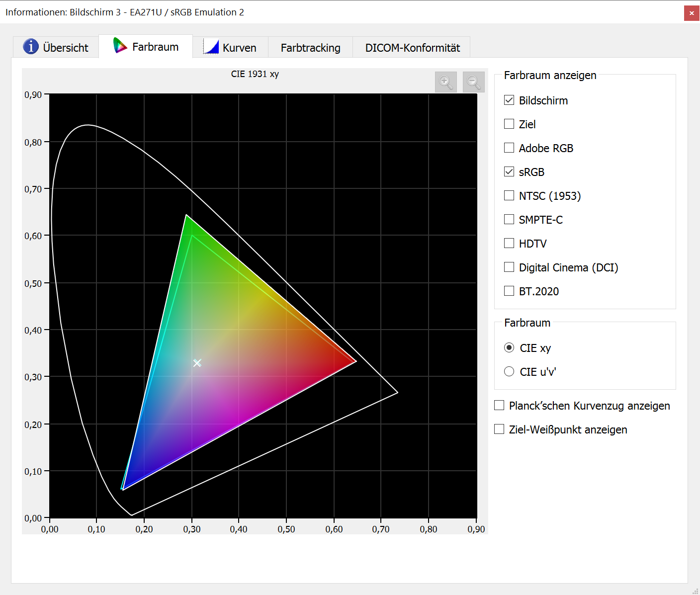The width and height of the screenshot is (700, 595).
Task: Click the zoom in magnifier icon
Action: click(x=445, y=82)
